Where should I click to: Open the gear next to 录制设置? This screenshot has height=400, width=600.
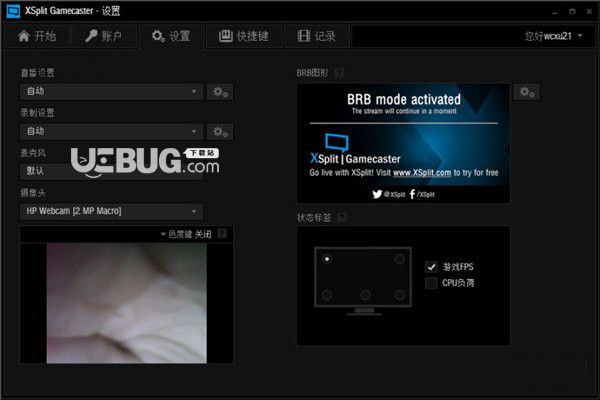point(220,132)
